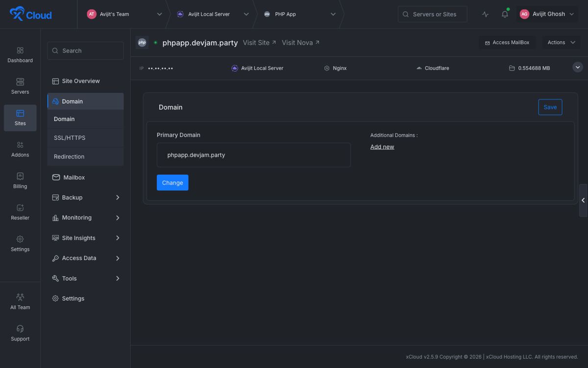Screen dimensions: 588x368
Task: Open All Team page
Action: [20, 302]
